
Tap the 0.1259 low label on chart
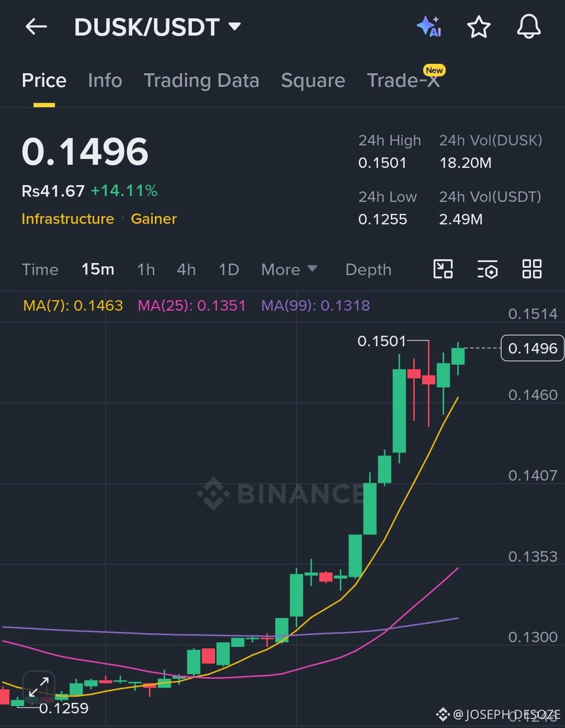point(63,708)
